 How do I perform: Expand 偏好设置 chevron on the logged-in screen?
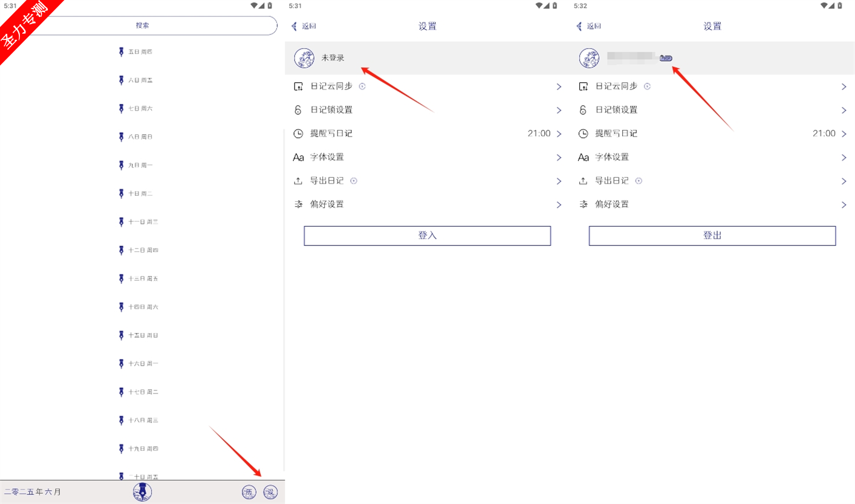click(x=844, y=204)
